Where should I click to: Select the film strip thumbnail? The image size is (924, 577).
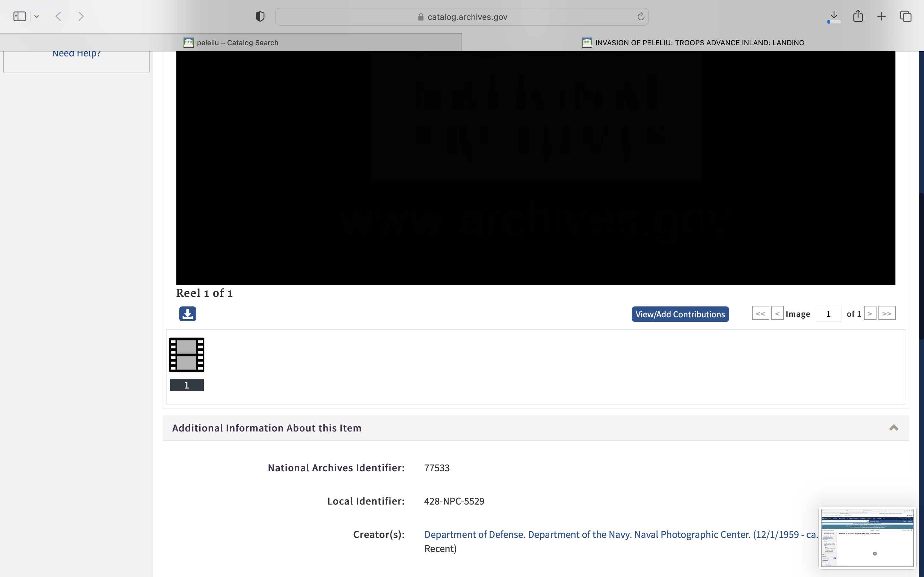tap(187, 355)
